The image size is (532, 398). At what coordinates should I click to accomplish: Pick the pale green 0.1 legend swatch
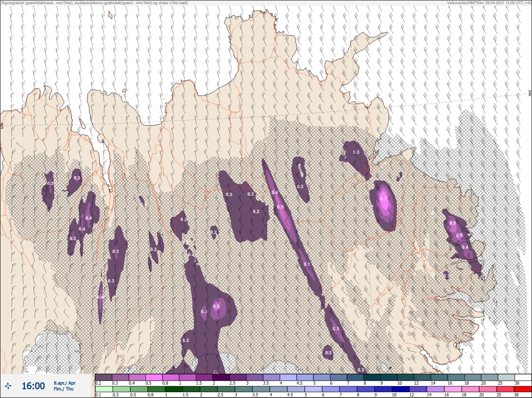(104, 389)
